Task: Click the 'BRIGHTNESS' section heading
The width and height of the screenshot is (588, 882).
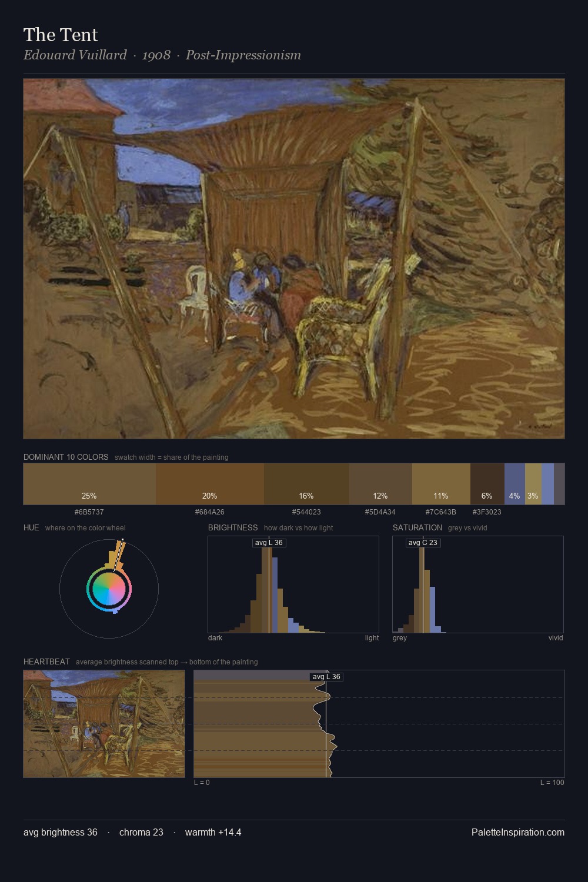Action: (233, 527)
